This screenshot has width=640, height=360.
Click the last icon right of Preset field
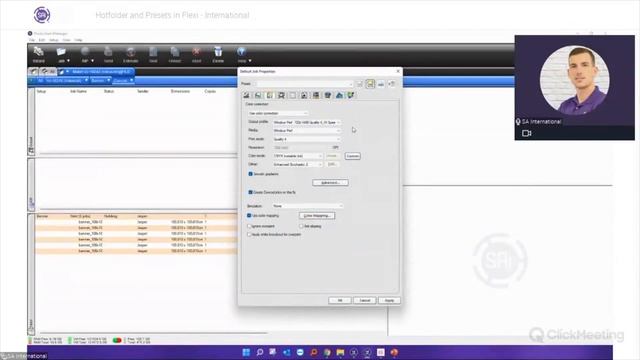point(391,84)
